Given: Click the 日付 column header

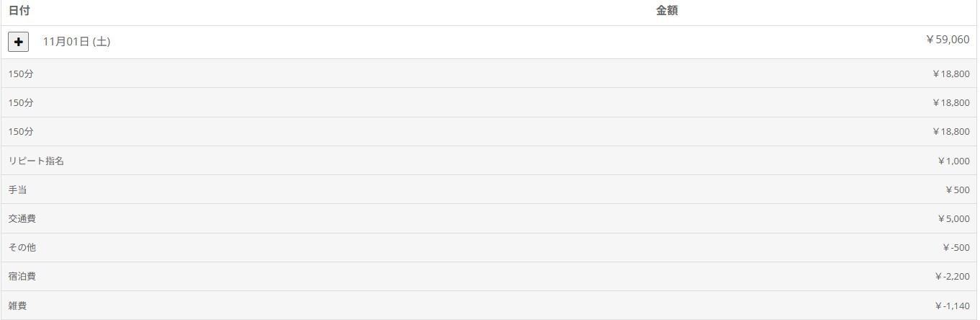Looking at the screenshot, I should click(19, 11).
